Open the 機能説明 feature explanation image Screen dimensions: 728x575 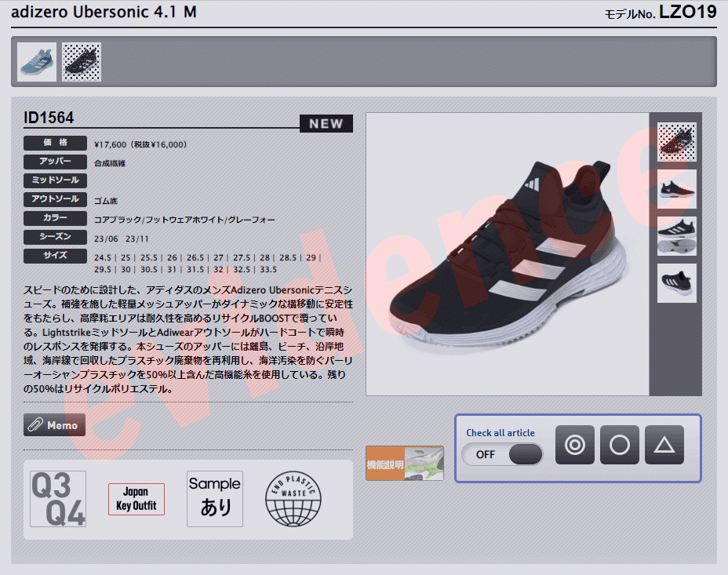click(404, 463)
